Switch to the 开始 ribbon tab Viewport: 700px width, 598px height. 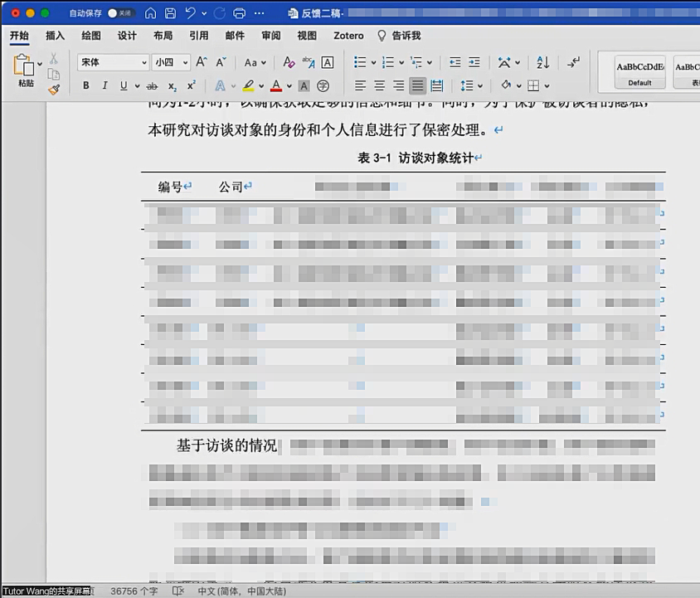click(20, 36)
